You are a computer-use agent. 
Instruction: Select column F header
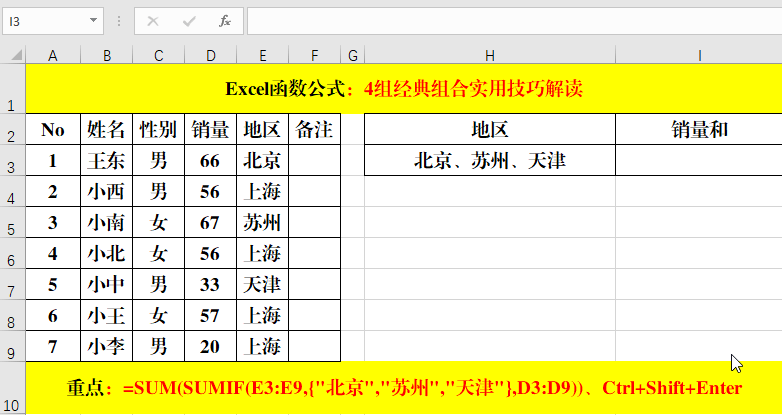click(x=314, y=55)
